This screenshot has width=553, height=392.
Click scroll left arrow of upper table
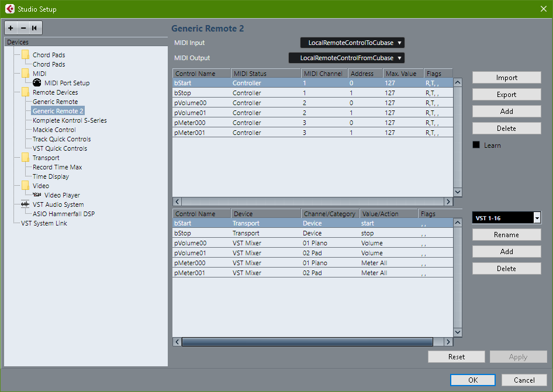(x=177, y=202)
